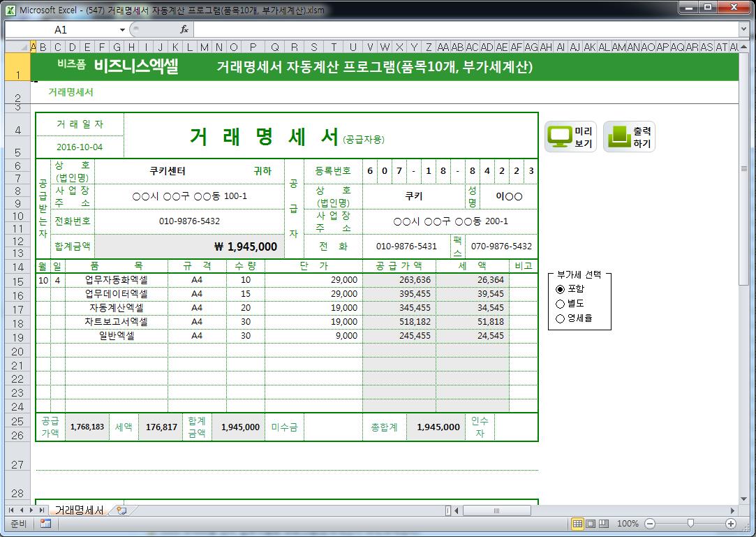Switch to Normal view in status bar

pos(577,524)
